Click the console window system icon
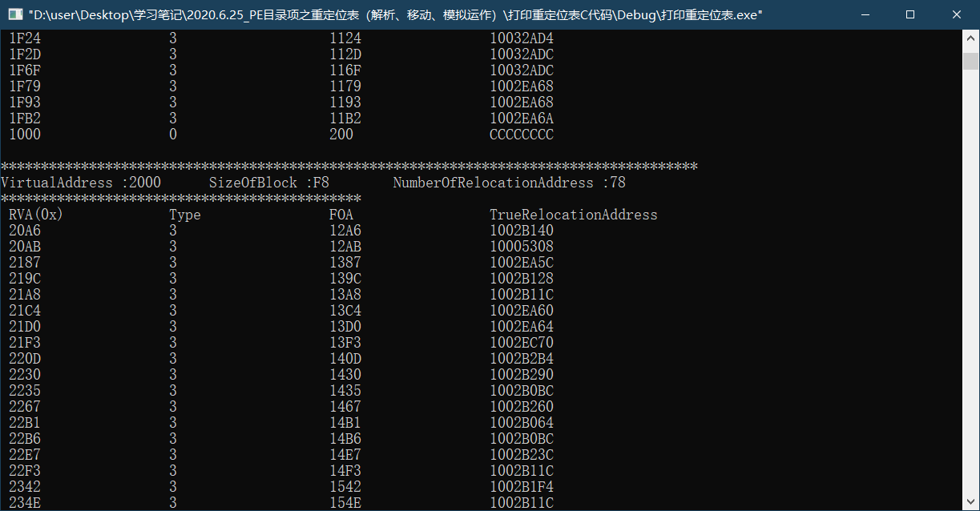The width and height of the screenshot is (980, 511). pos(13,14)
